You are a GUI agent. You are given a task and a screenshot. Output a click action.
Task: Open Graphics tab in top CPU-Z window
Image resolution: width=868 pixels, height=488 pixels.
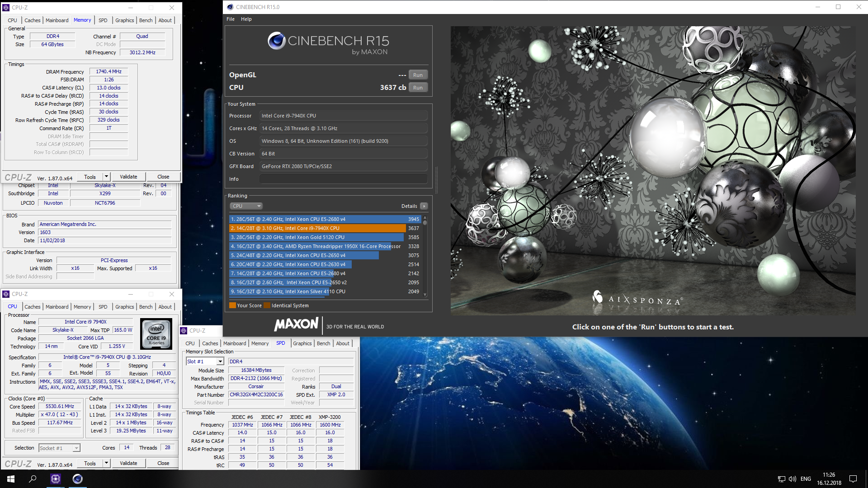pos(124,20)
